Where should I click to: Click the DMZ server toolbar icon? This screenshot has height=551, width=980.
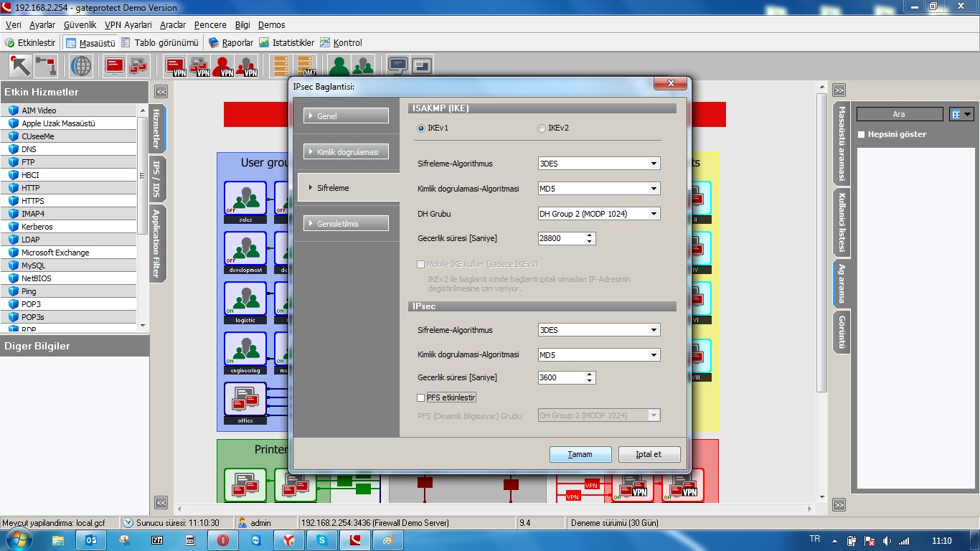point(306,67)
